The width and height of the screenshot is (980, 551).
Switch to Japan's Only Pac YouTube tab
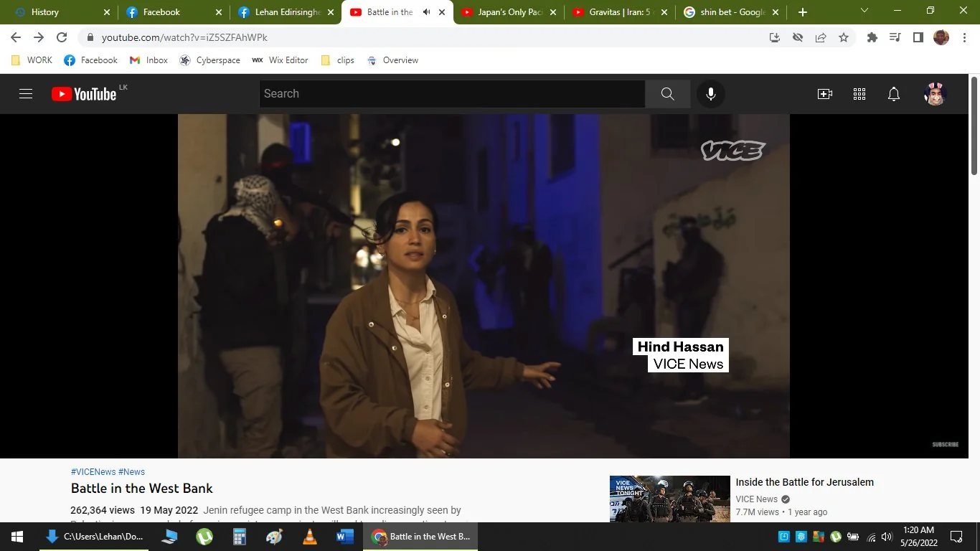coord(509,12)
